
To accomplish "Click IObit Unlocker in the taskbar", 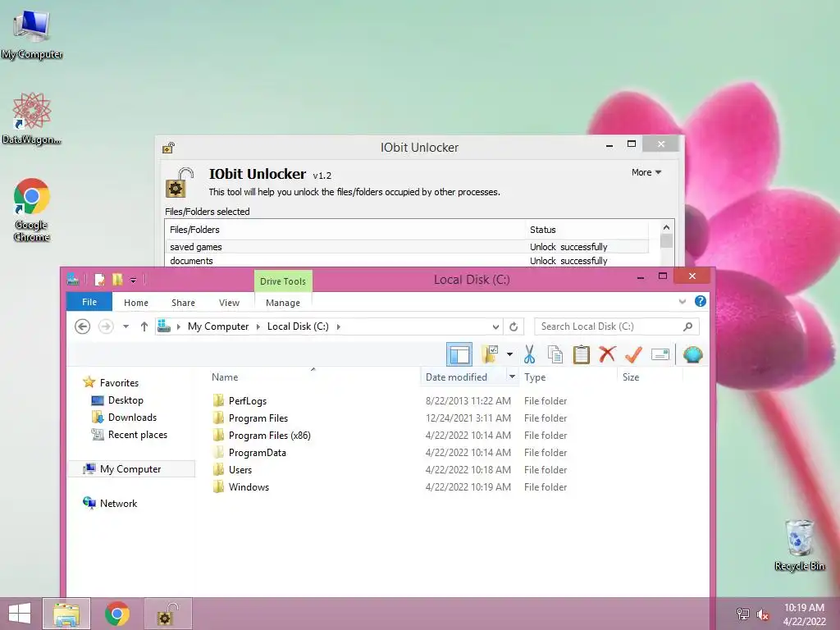I will (x=167, y=614).
